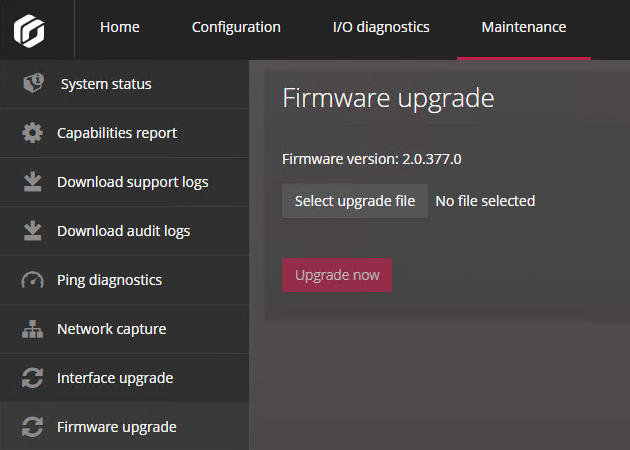Screen dimensions: 630x450
Task: Start upgrade with Upgrade now button
Action: point(337,275)
